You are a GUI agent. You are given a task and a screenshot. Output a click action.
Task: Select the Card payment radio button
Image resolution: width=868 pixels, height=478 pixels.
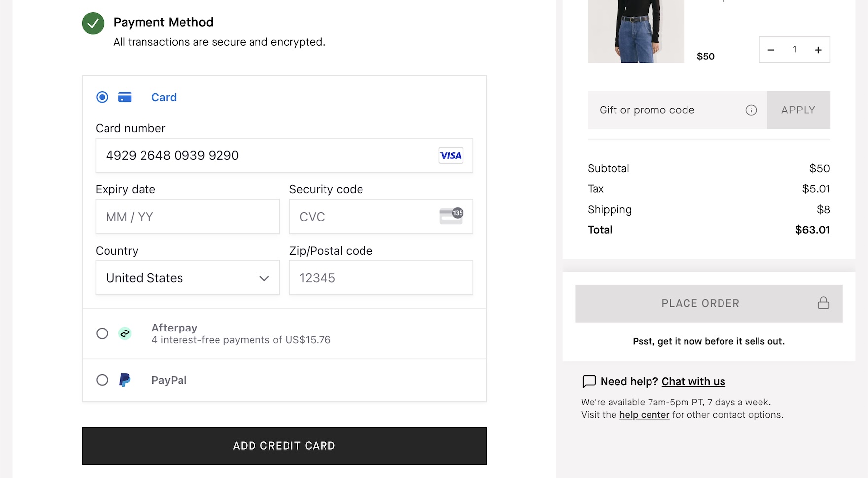click(x=102, y=97)
